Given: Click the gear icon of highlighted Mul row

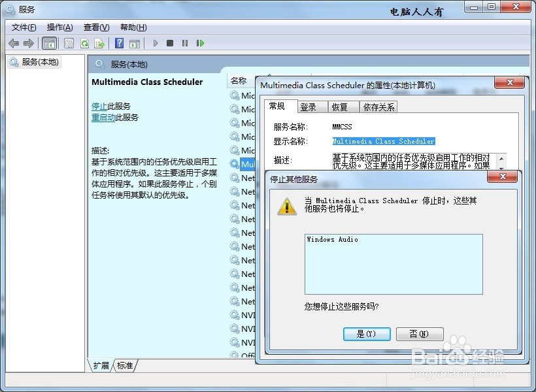Looking at the screenshot, I should 235,164.
